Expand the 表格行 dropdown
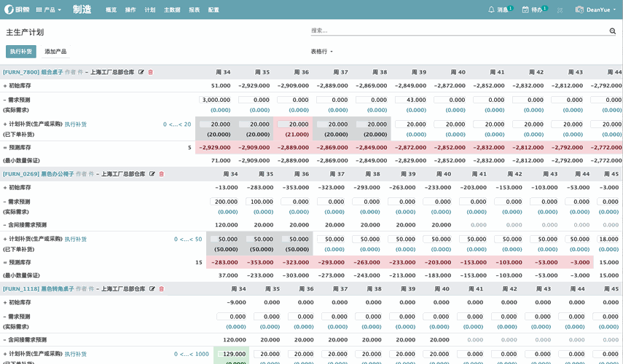Screen dimensions: 623x364 coord(321,52)
